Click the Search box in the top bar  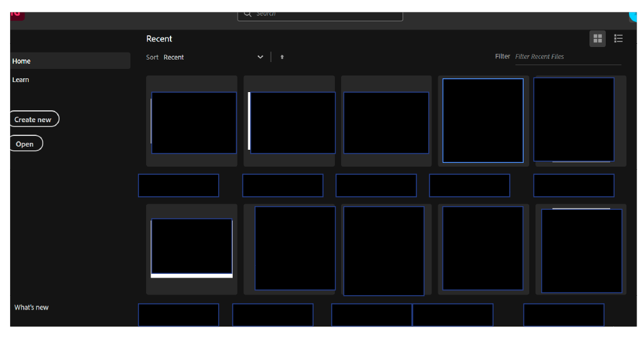320,16
